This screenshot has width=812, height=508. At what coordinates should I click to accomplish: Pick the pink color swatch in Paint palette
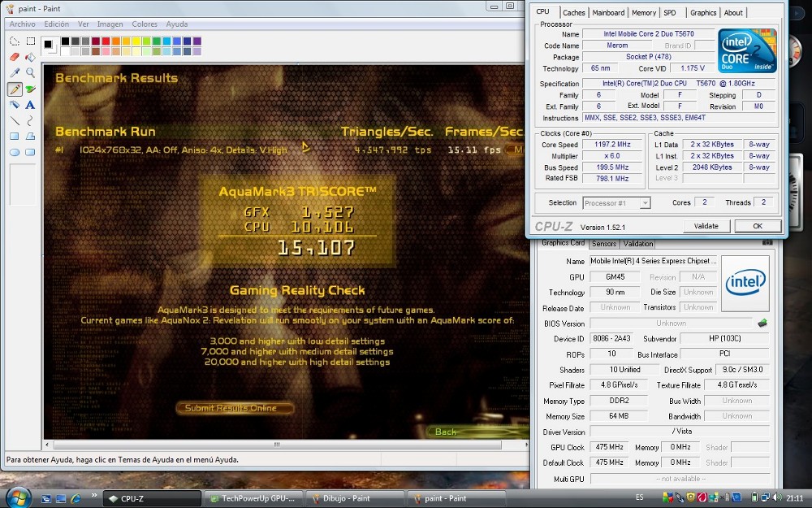(106, 51)
